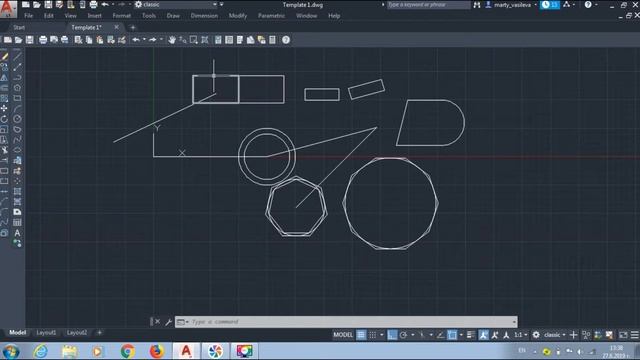Open the 1:1 annotation scale dropdown
This screenshot has height=360, width=640.
point(520,335)
